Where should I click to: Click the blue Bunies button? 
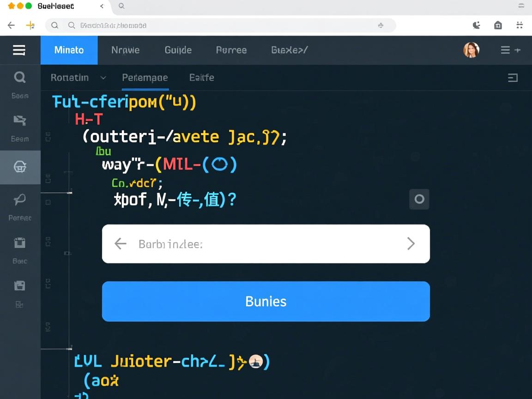point(266,301)
